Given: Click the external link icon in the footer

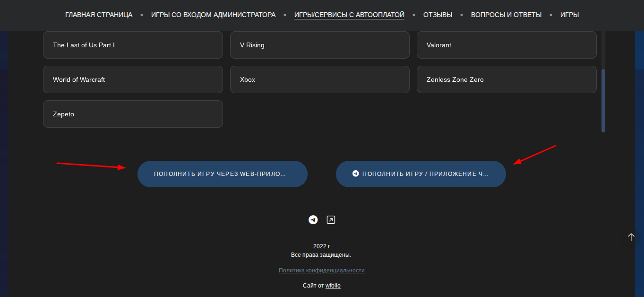Looking at the screenshot, I should (331, 220).
